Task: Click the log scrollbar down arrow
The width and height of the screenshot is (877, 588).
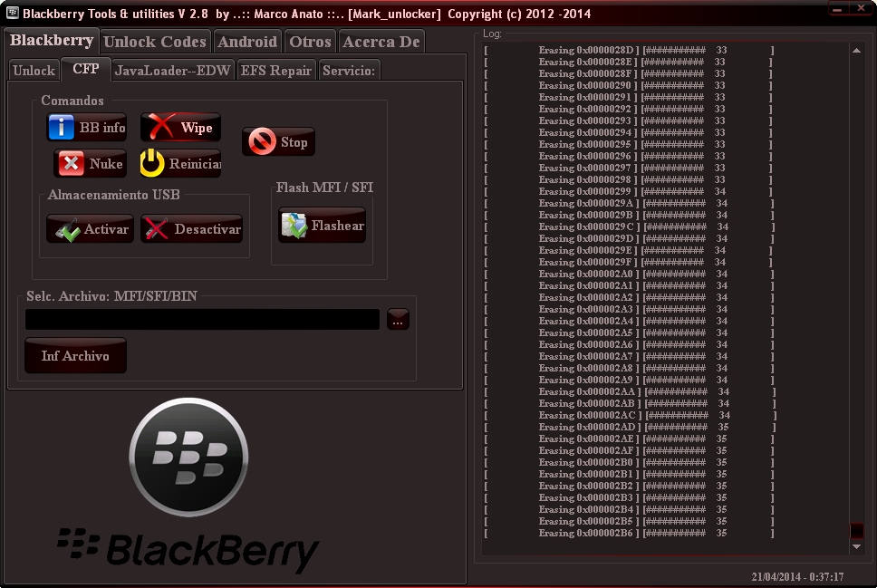Action: tap(856, 546)
